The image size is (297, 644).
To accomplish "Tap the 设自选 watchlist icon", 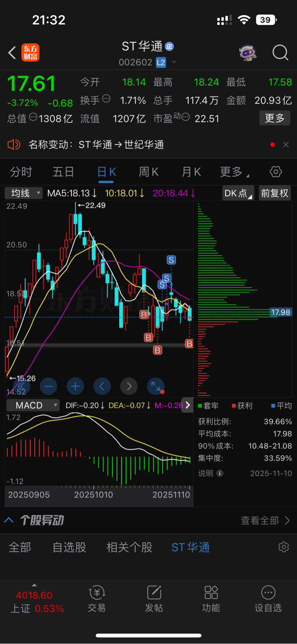I will 268,599.
